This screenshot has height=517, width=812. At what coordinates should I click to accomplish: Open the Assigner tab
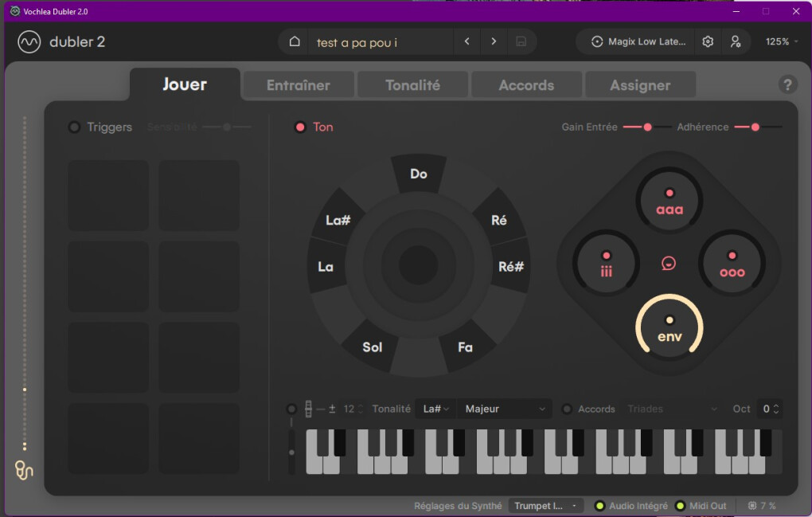(640, 85)
